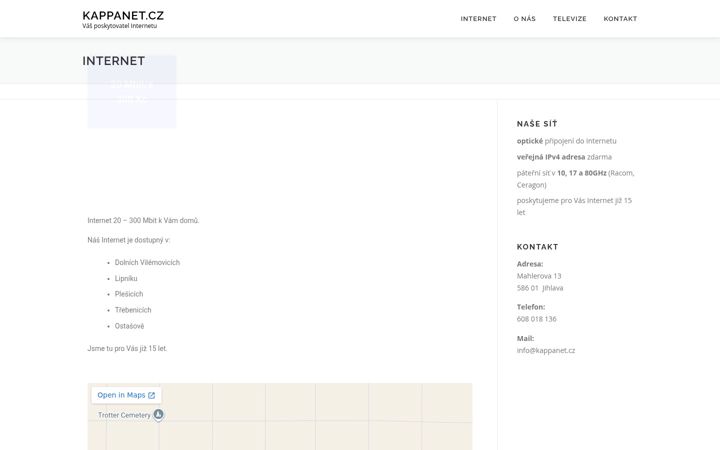
Task: Click the INTERNET page title heading
Action: coord(113,61)
